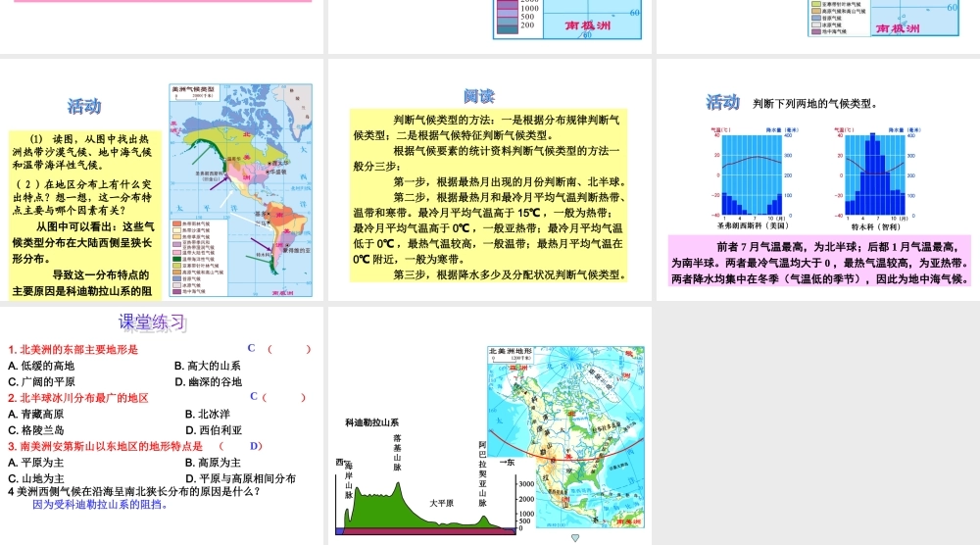Click the 阅读 heading
980x545 pixels.
(x=479, y=96)
